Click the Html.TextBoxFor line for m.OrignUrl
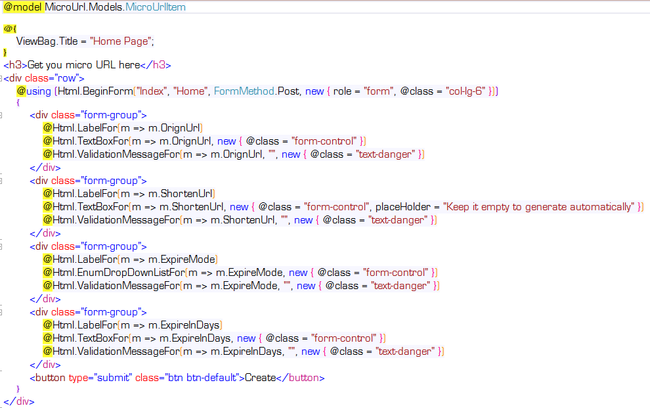This screenshot has height=408, width=650. coord(205,141)
